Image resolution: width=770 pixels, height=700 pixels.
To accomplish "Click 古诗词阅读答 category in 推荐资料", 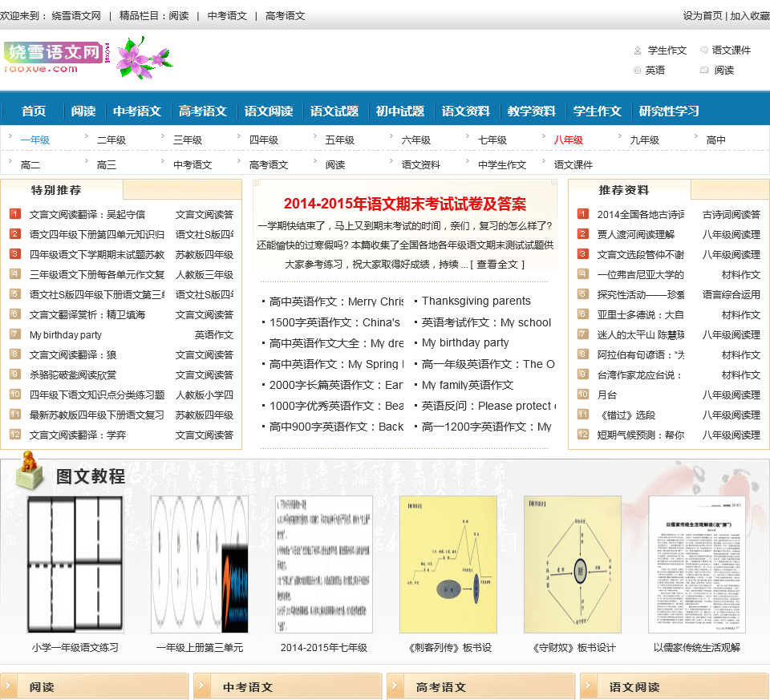I will pyautogui.click(x=731, y=215).
